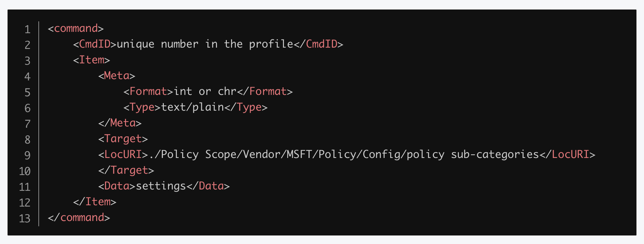Click the closing command tag
The image size is (644, 244).
pyautogui.click(x=79, y=218)
